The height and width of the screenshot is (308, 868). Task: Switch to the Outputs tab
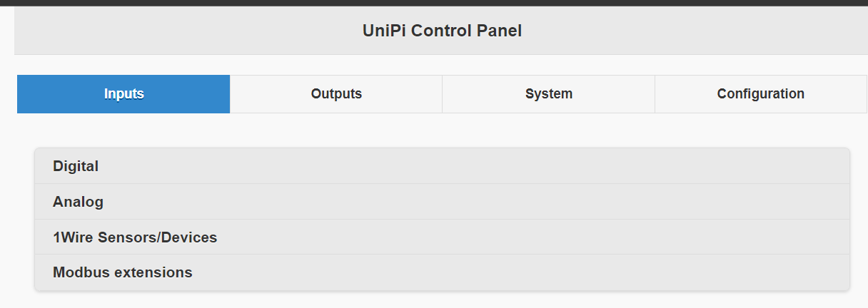tap(336, 94)
